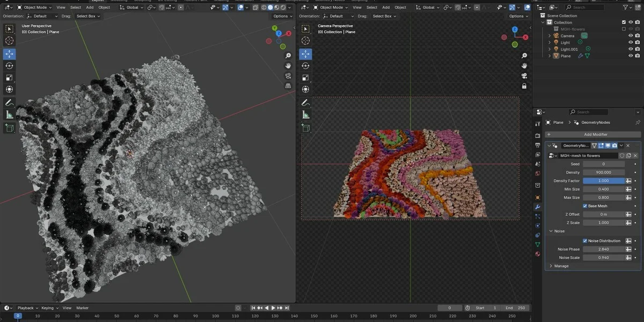Open the modifier properties tab in Properties editor
The image size is (644, 322).
pyautogui.click(x=537, y=207)
